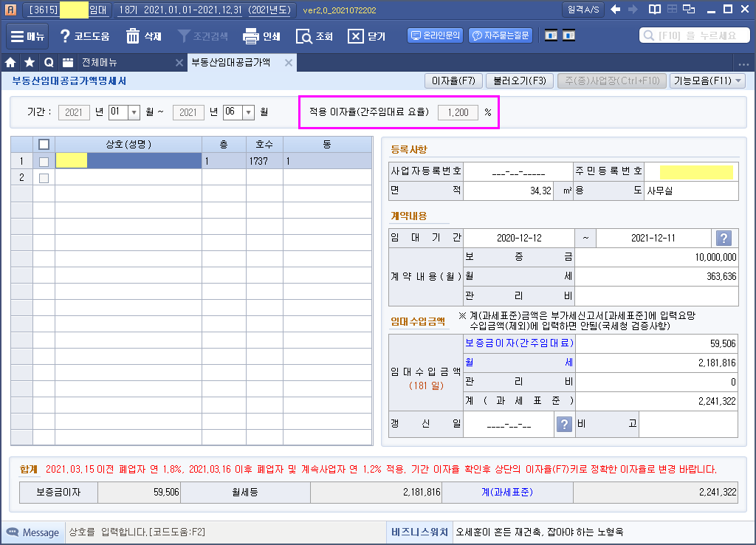Screen dimensions: 756x545
Task: Close the 전체메뉴 tab
Action: click(179, 63)
